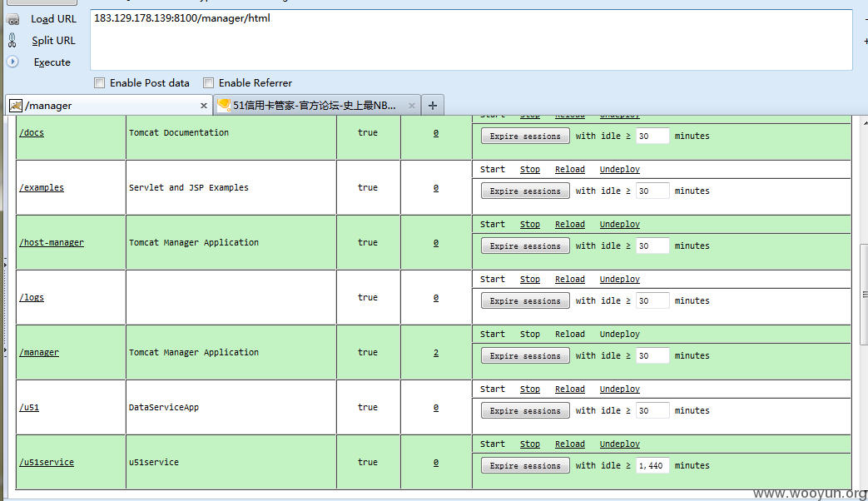868x501 pixels.
Task: Enable Post data checkbox
Action: click(x=100, y=83)
